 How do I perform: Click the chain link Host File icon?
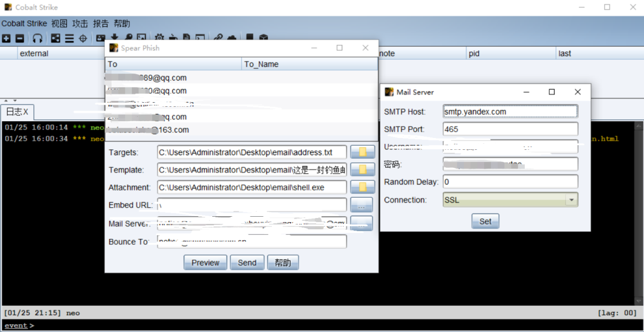(218, 36)
